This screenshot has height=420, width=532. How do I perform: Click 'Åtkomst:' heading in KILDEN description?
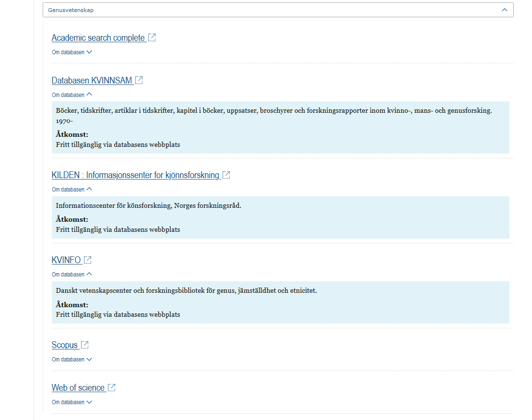pos(72,219)
